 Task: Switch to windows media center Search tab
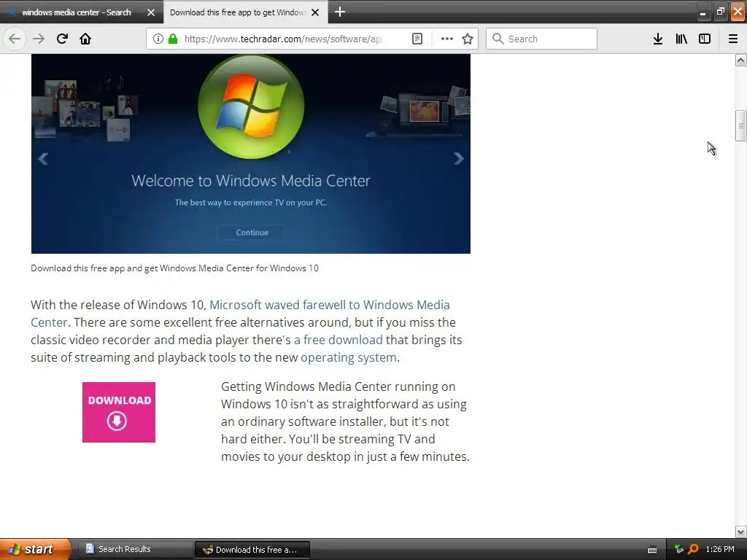tap(76, 12)
